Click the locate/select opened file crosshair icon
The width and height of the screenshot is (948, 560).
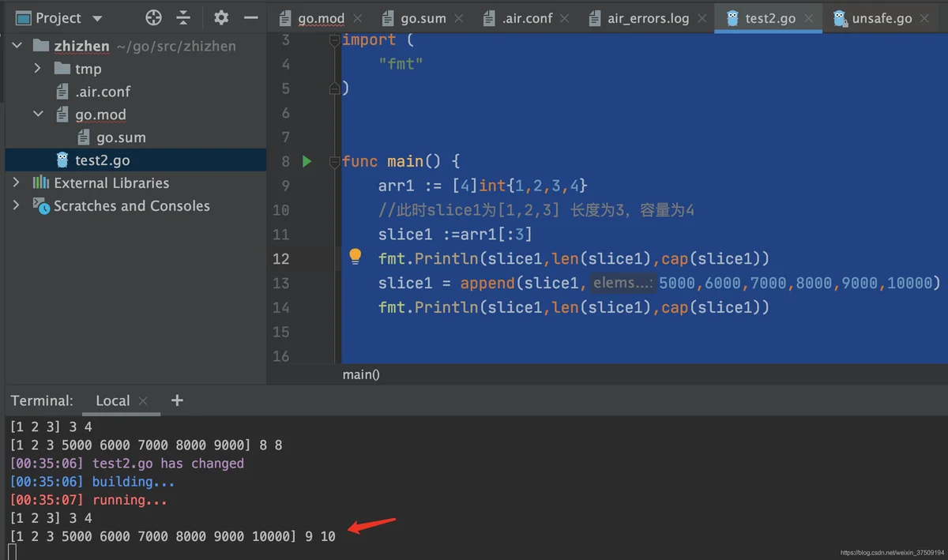point(154,17)
